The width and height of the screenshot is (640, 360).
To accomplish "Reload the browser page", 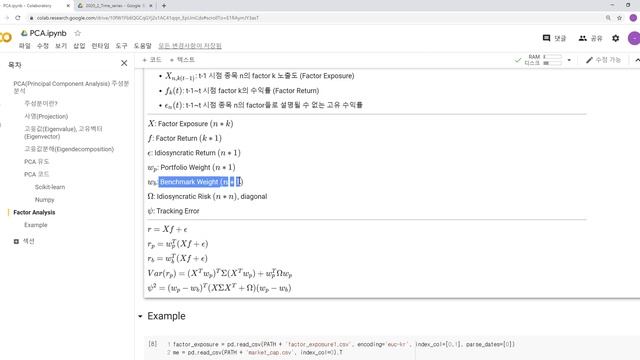I will [18, 18].
